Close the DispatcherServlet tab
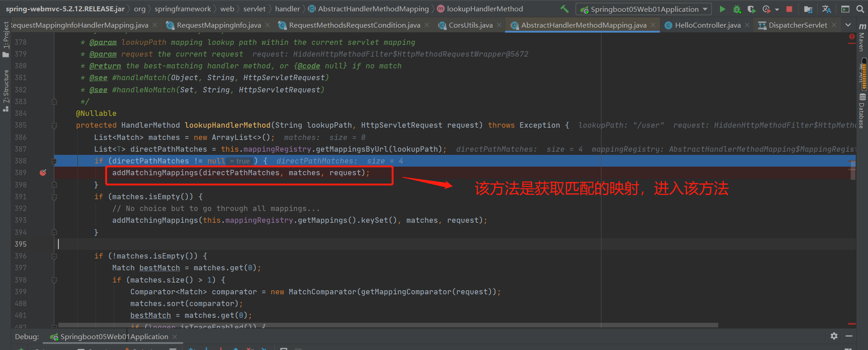The width and height of the screenshot is (868, 350). pos(834,25)
